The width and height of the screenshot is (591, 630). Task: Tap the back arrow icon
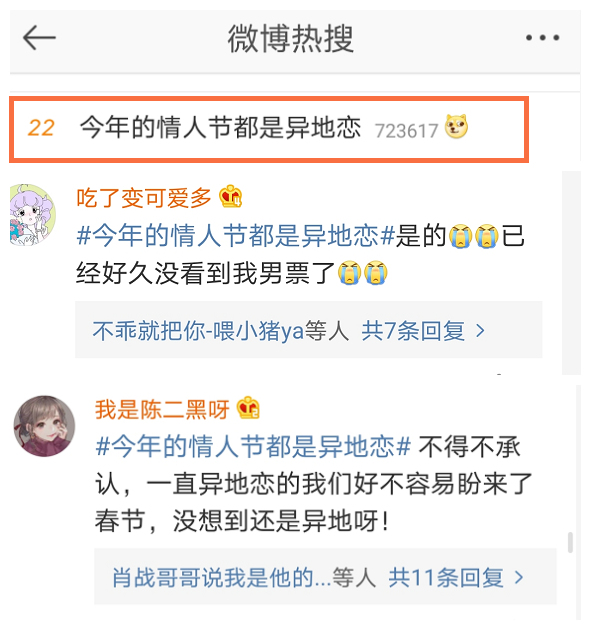click(39, 38)
